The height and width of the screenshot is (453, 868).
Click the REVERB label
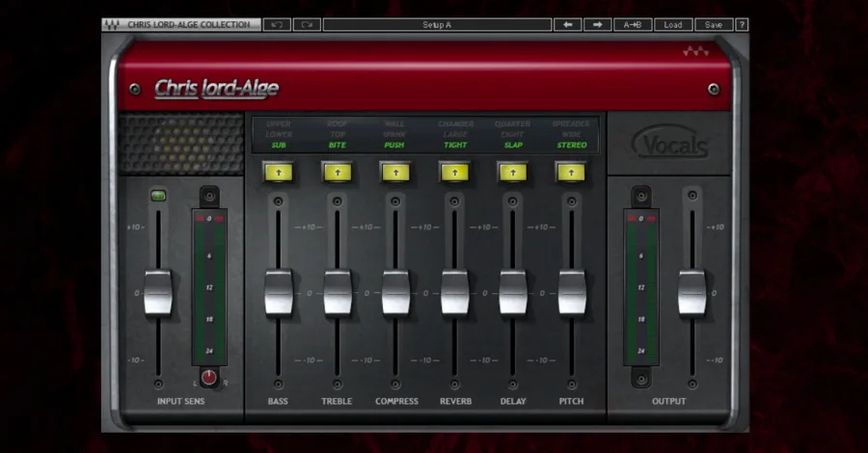455,401
